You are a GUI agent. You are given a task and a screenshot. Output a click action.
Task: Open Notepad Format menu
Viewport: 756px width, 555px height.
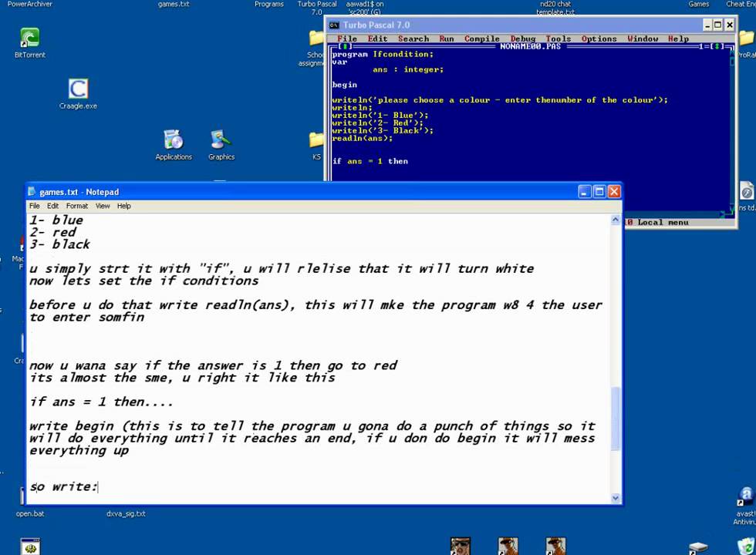tap(77, 206)
